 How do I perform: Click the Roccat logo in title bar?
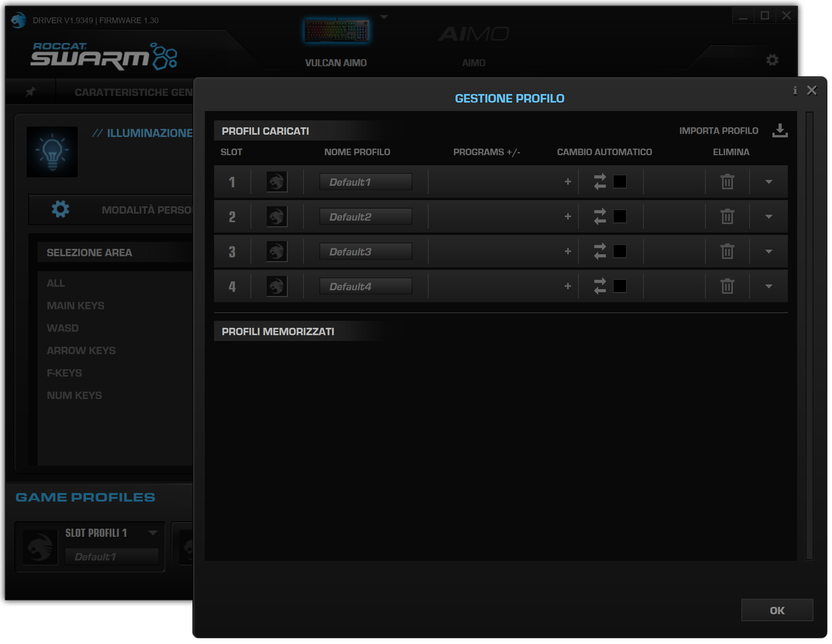(x=18, y=20)
